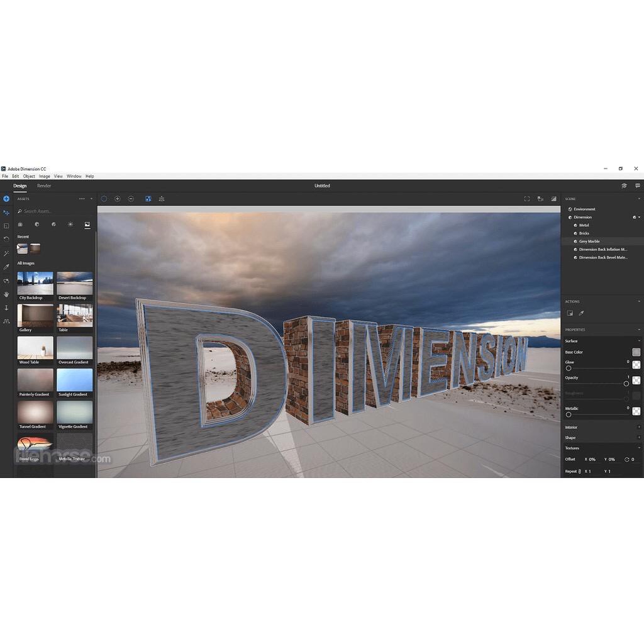Screen dimensions: 644x644
Task: Click the eyedropper icon in Actions panel
Action: 581,313
